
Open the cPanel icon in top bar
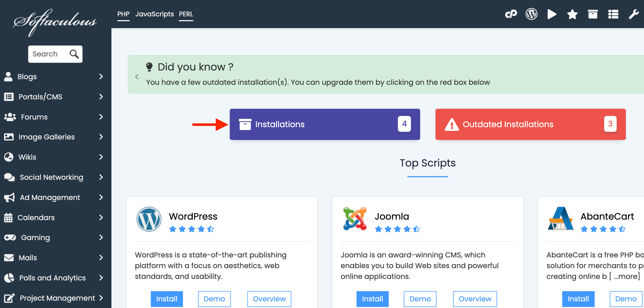[x=511, y=14]
